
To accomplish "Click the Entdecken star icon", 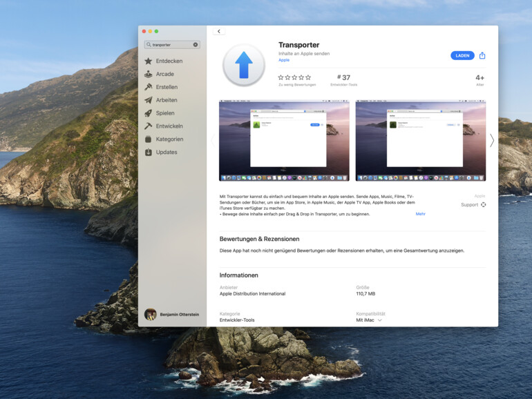I will [149, 61].
